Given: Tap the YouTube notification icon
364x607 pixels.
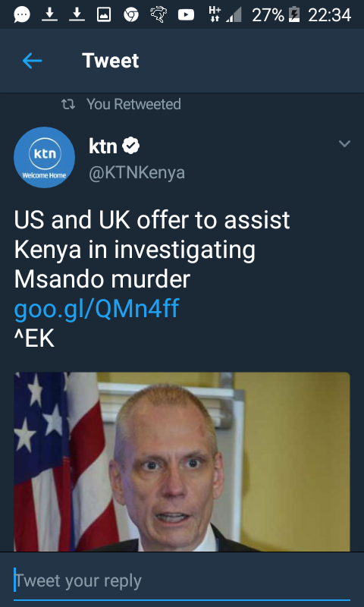Looking at the screenshot, I should pos(186,14).
